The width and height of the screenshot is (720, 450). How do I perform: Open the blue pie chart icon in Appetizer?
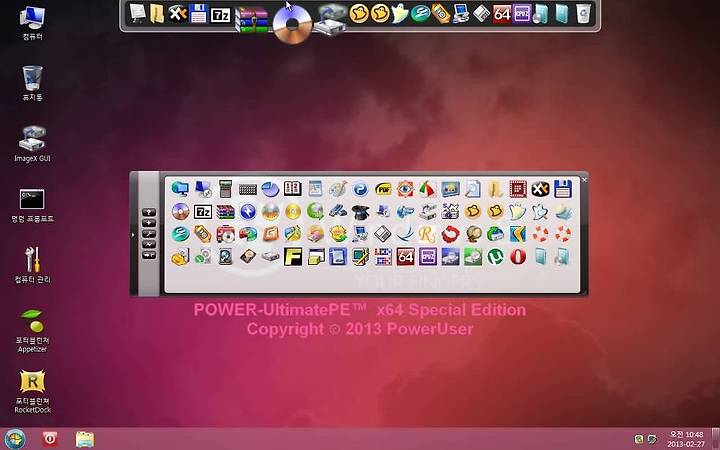tap(270, 189)
